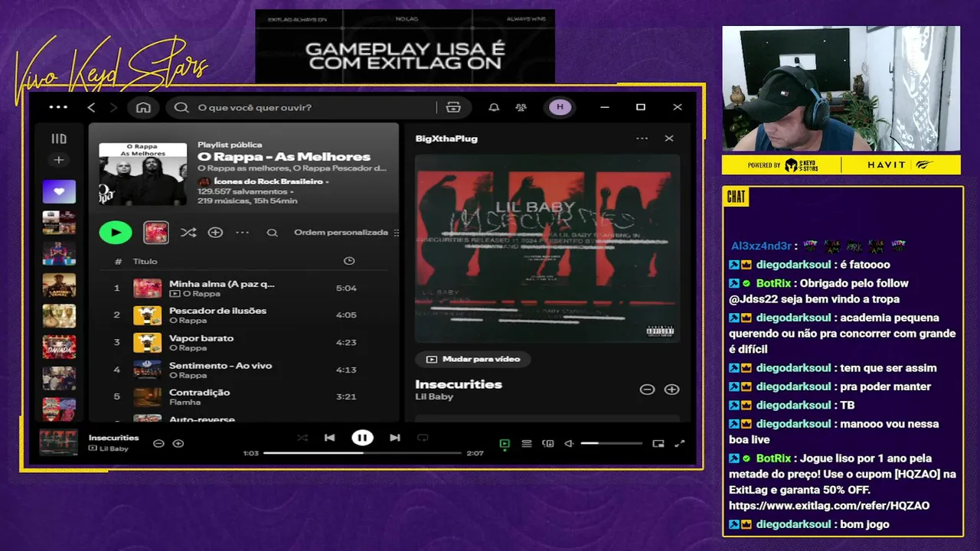The image size is (980, 551).
Task: Sort by the 'Título' column header
Action: 145,261
